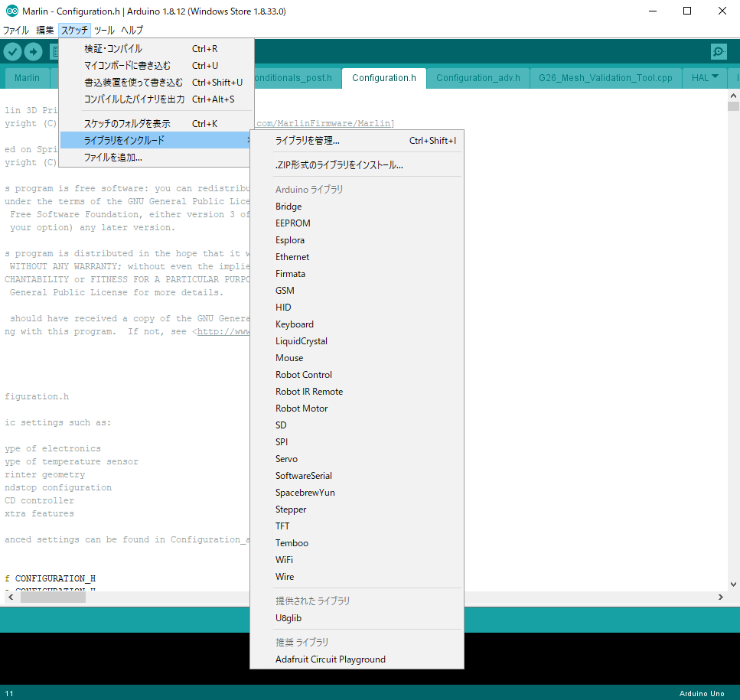740x700 pixels.
Task: Click the vertical scrollbar up arrow
Action: pos(733,96)
